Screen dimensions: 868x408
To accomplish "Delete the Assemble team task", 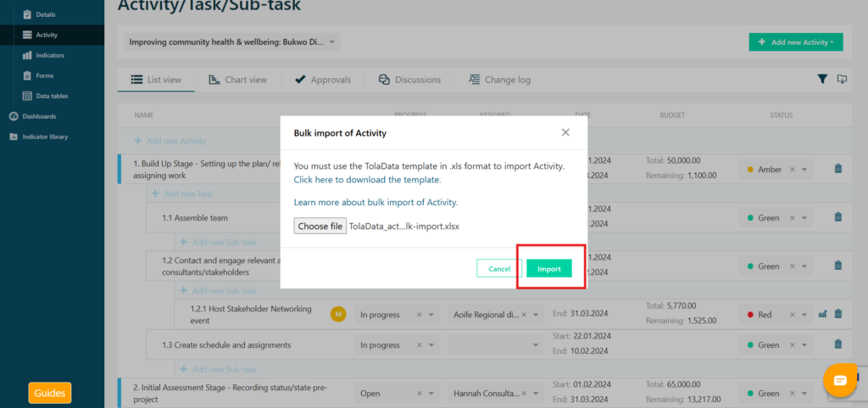I will click(x=838, y=217).
